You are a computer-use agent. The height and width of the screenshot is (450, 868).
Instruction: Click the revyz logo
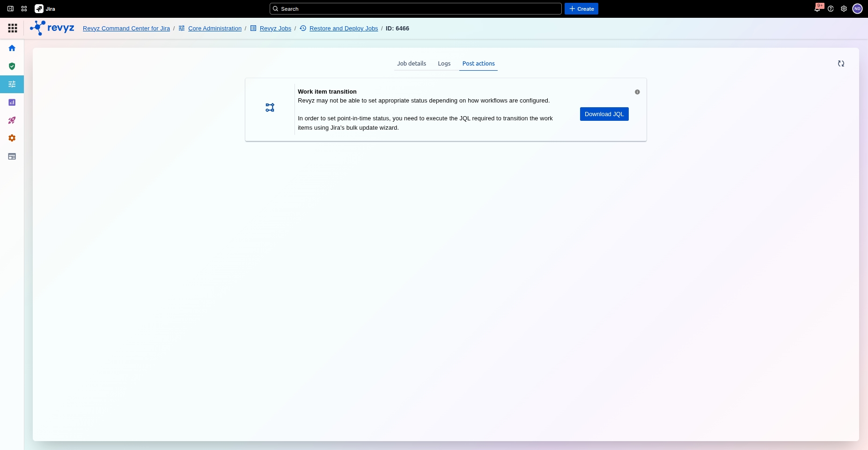pos(52,28)
